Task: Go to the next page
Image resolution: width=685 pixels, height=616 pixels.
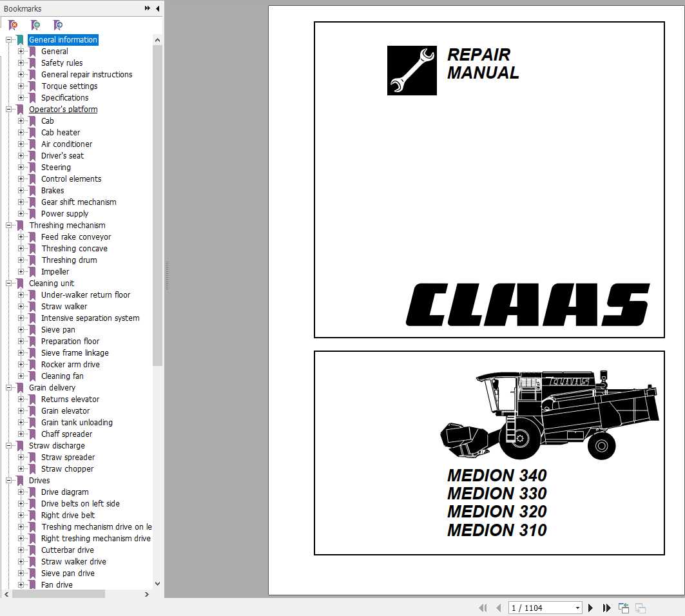Action: click(x=591, y=608)
